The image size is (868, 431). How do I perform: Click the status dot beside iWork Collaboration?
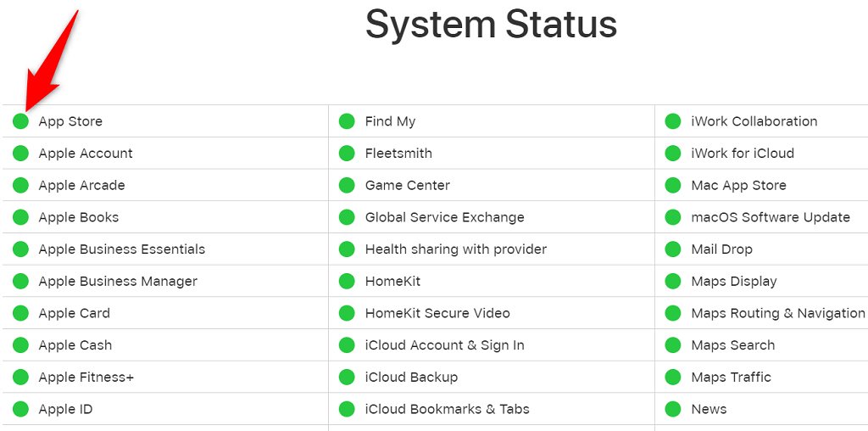[672, 121]
